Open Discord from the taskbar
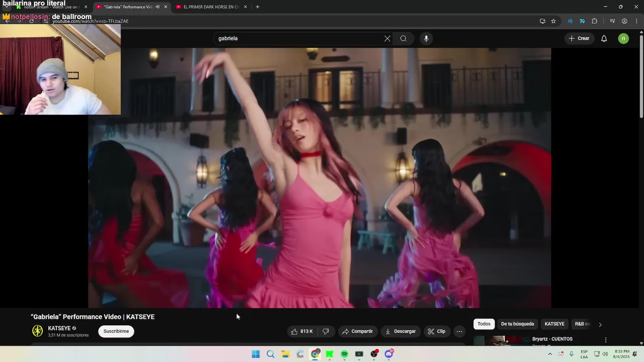644x362 pixels. tap(389, 354)
